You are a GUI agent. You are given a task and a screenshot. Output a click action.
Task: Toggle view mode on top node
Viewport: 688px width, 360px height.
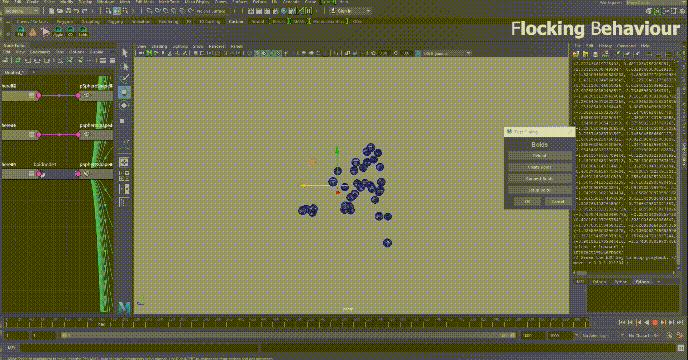click(x=31, y=95)
